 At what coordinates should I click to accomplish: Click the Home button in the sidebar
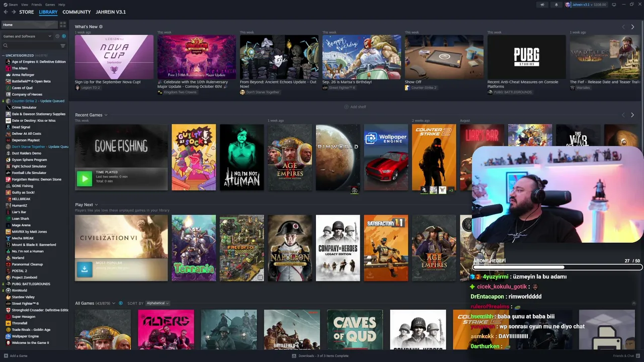pyautogui.click(x=30, y=25)
